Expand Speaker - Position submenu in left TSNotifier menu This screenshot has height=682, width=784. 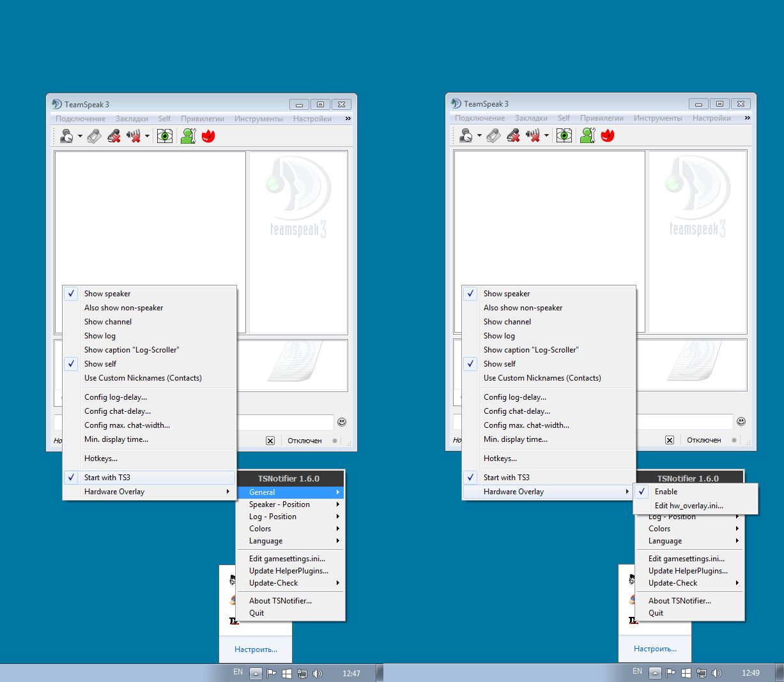pos(291,504)
